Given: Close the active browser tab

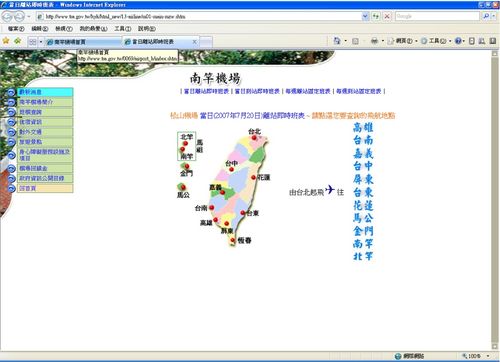Looking at the screenshot, I should [x=194, y=42].
